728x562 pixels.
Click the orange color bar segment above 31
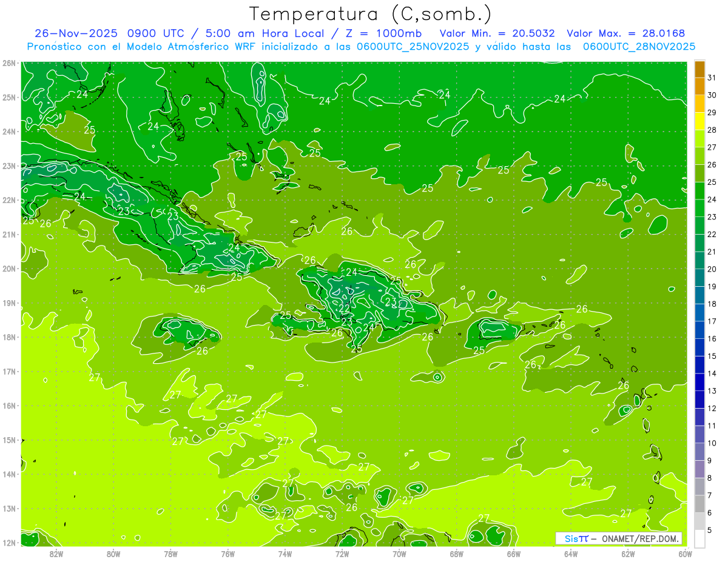click(699, 69)
